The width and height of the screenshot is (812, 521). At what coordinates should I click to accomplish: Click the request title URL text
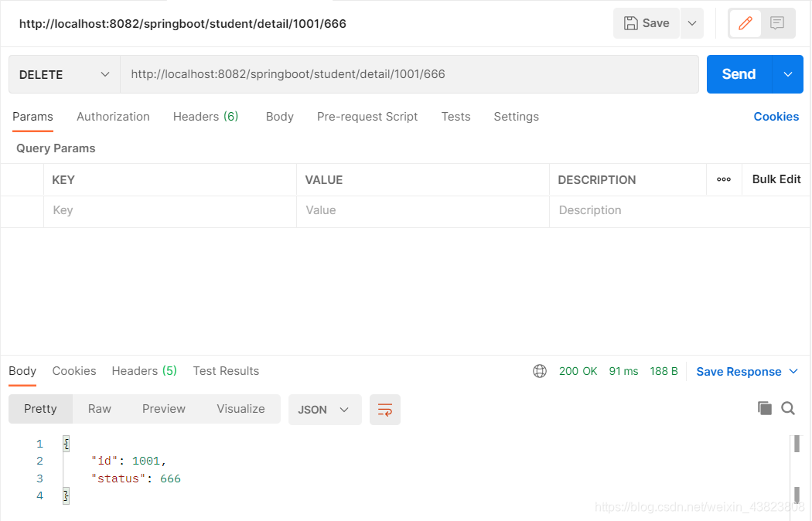click(183, 24)
